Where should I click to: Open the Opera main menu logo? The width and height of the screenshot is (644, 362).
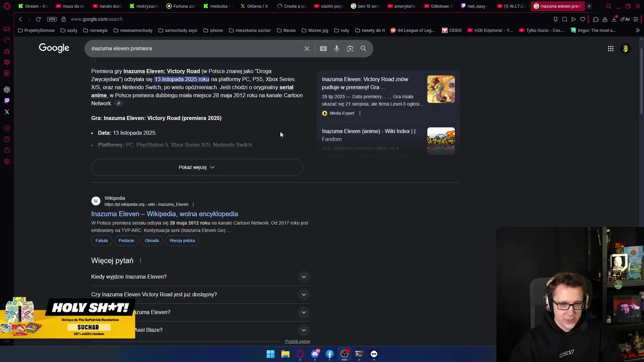coord(7,6)
